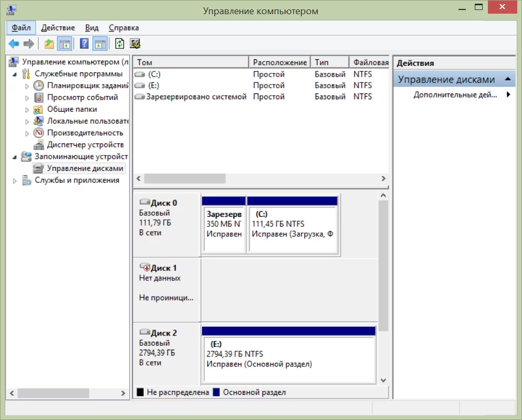Click the green Refresh toolbar icon
This screenshot has width=522, height=420.
[x=120, y=44]
